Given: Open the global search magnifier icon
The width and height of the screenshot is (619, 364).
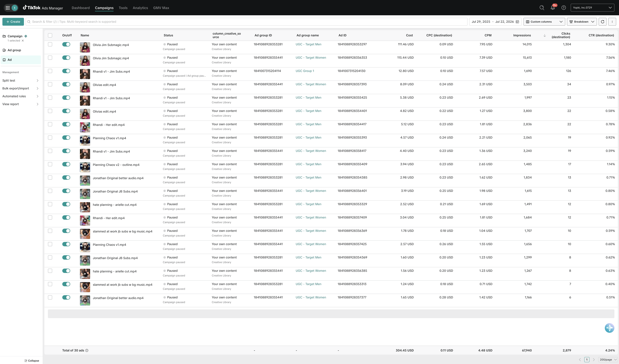Looking at the screenshot, I should (x=542, y=8).
